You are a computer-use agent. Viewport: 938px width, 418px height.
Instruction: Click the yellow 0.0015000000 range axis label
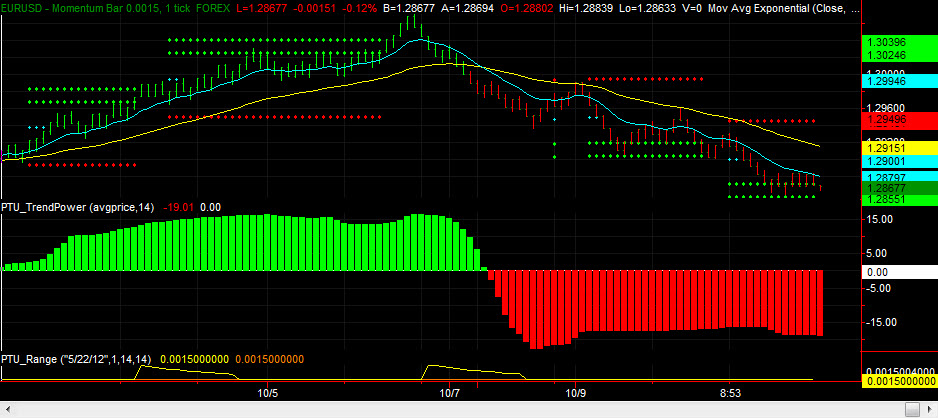point(899,382)
